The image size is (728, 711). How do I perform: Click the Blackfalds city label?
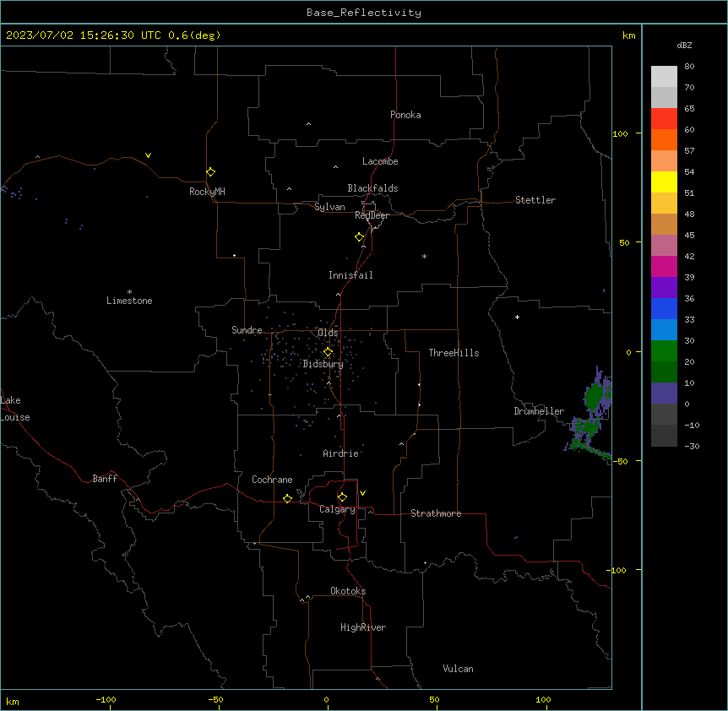372,188
